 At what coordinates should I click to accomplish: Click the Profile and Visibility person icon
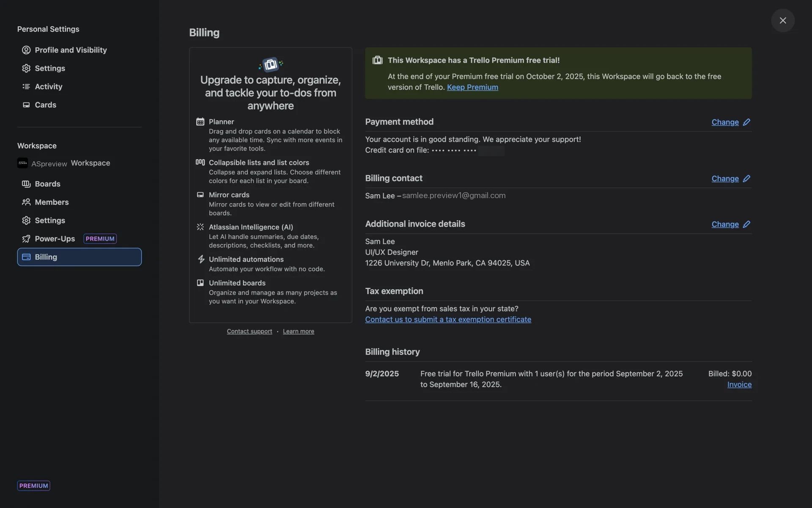point(26,50)
